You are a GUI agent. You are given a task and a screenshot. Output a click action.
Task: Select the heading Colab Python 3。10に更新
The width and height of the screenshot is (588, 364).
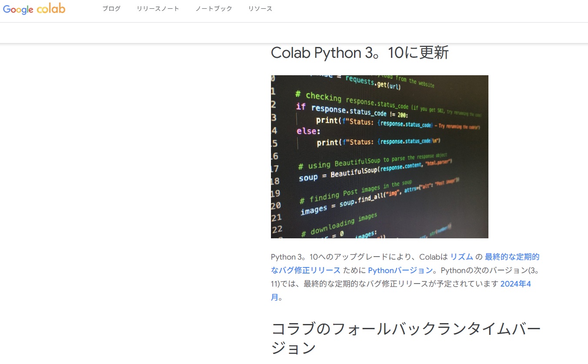point(360,53)
